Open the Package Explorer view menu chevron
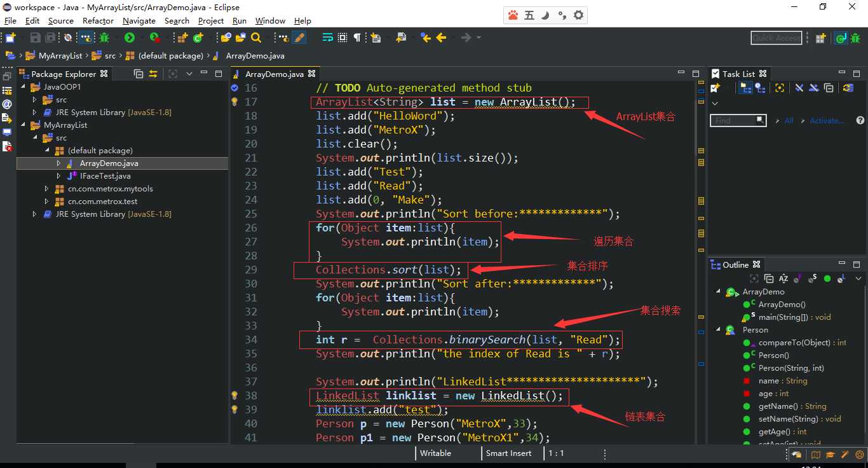Screen dimensions: 868x468 tap(189, 74)
